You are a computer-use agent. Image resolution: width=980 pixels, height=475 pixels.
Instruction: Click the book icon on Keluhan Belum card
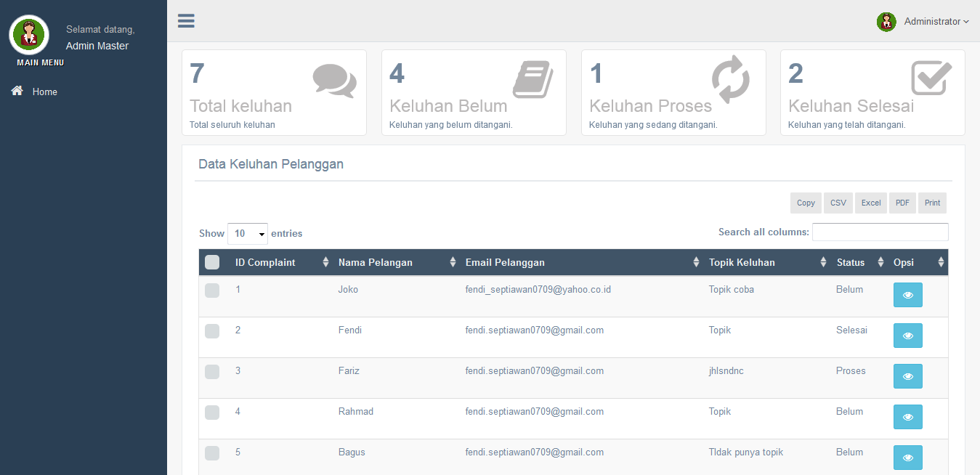point(534,80)
